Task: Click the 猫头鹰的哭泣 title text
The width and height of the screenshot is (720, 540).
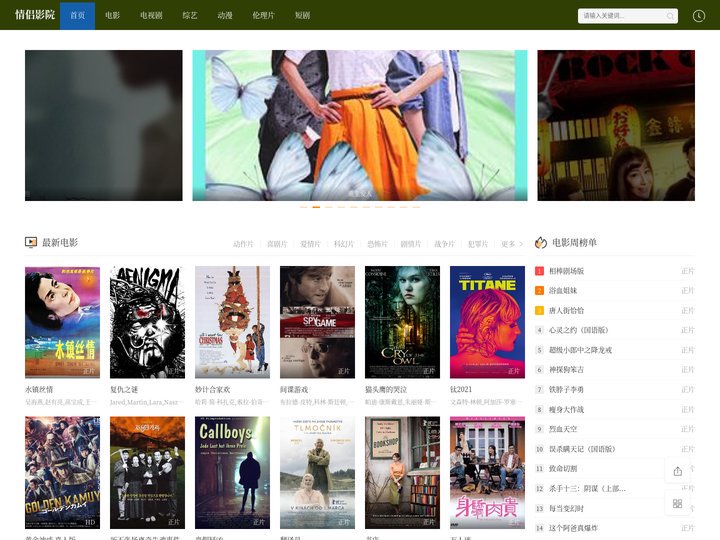Action: pos(386,389)
